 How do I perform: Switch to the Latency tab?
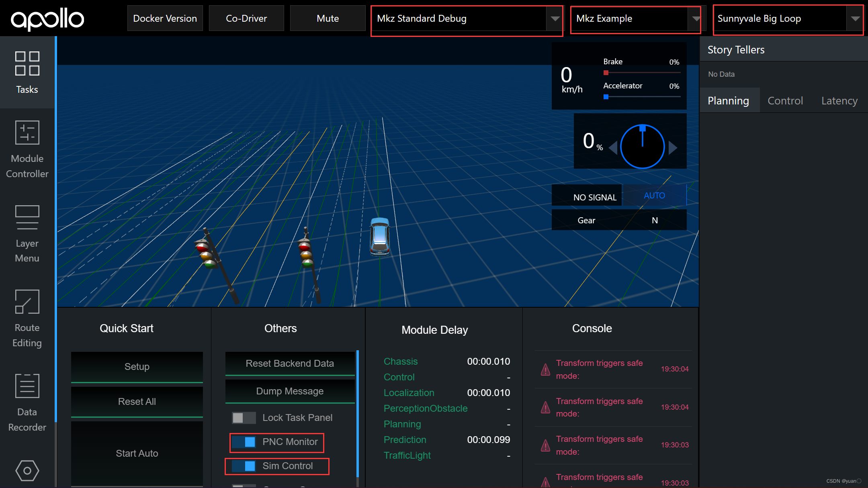click(x=839, y=100)
